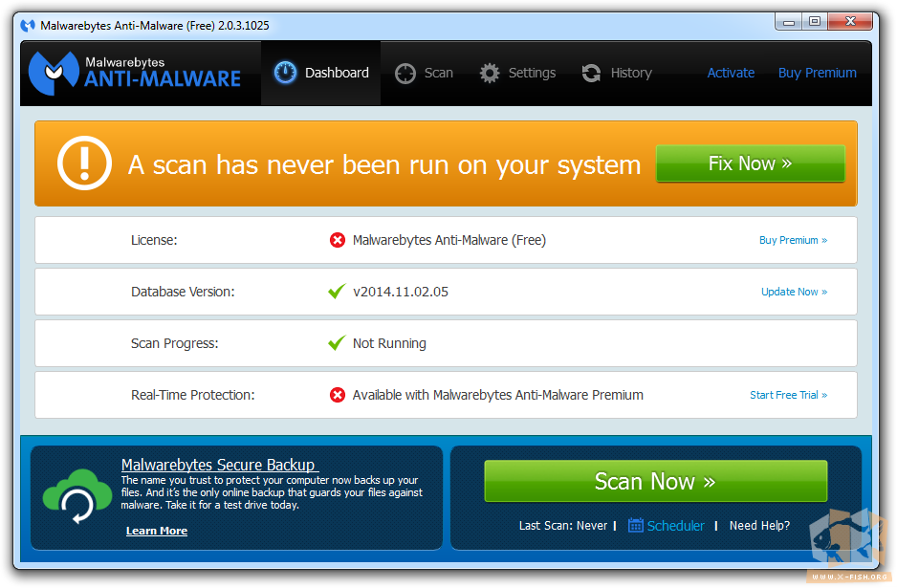Click the title bar Malwarebytes app icon

click(x=28, y=26)
